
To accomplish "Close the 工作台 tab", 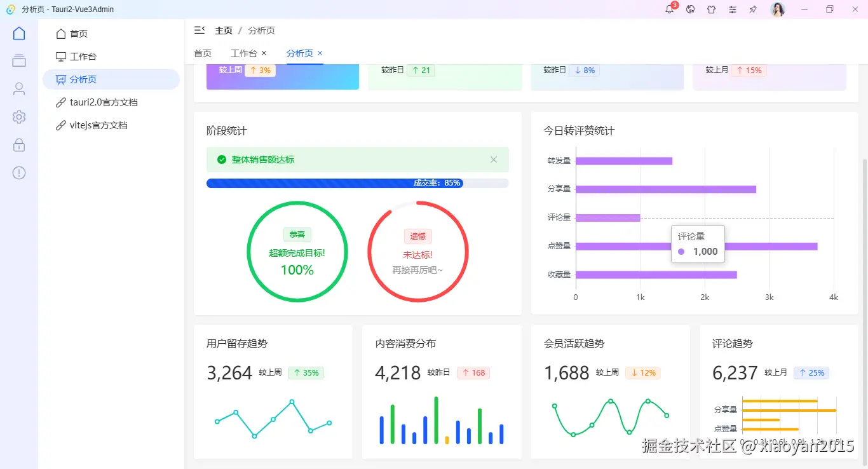I will (x=264, y=53).
